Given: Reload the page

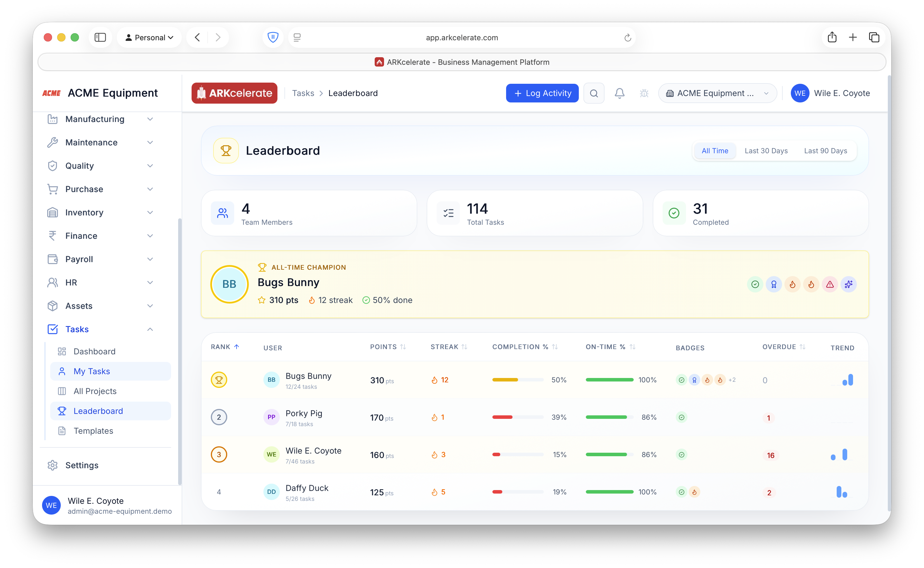Looking at the screenshot, I should (627, 38).
